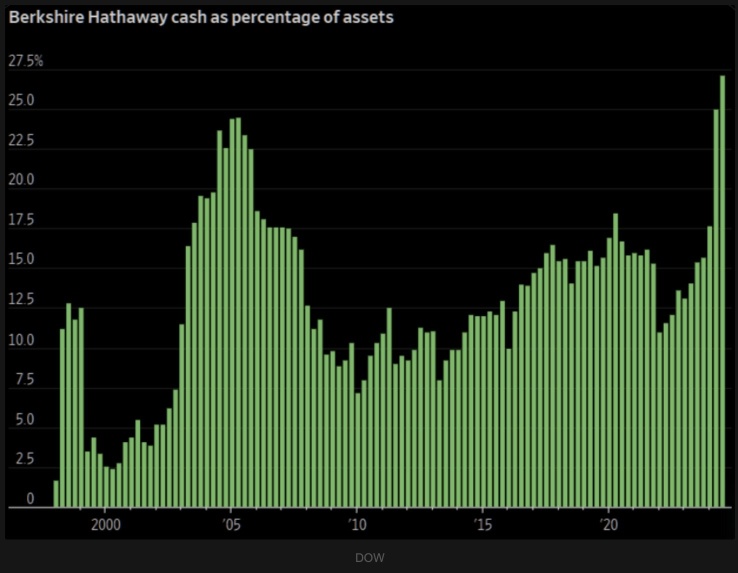Image resolution: width=738 pixels, height=573 pixels.
Task: Select the 17.5 y-axis label
Action: pyautogui.click(x=23, y=221)
